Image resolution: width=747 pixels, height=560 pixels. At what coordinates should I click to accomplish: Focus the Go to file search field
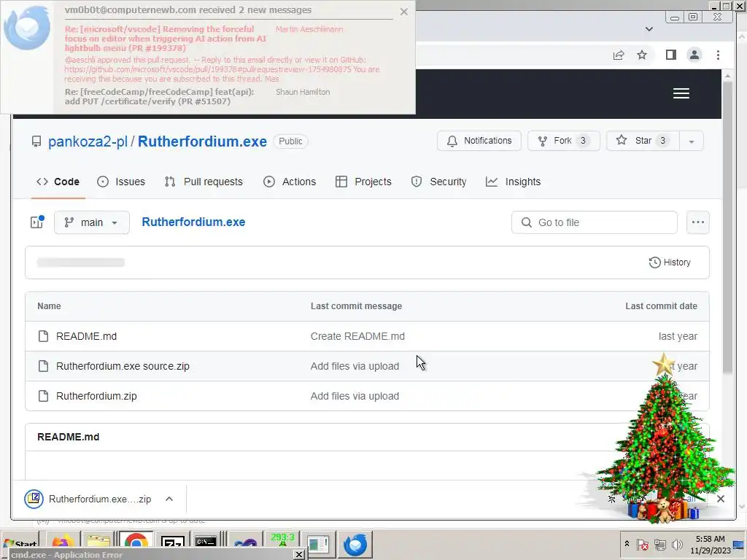594,222
